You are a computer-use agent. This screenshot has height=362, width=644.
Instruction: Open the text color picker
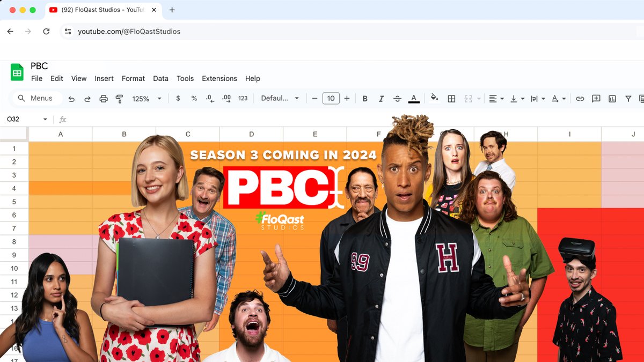[x=414, y=99]
